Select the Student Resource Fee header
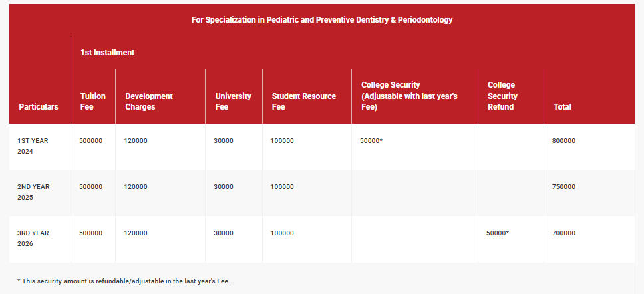Image resolution: width=644 pixels, height=294 pixels. 304,101
